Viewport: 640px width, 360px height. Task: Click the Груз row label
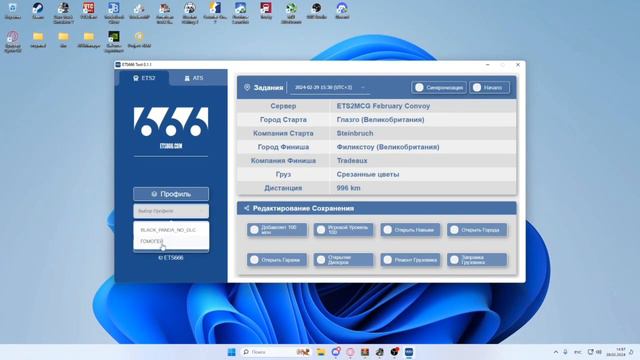pyautogui.click(x=283, y=174)
